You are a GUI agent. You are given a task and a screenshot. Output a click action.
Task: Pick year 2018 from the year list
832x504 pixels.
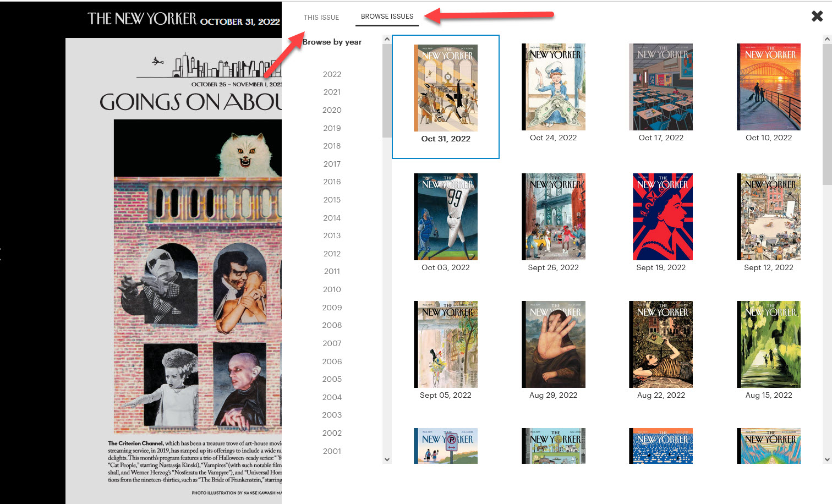pyautogui.click(x=332, y=146)
